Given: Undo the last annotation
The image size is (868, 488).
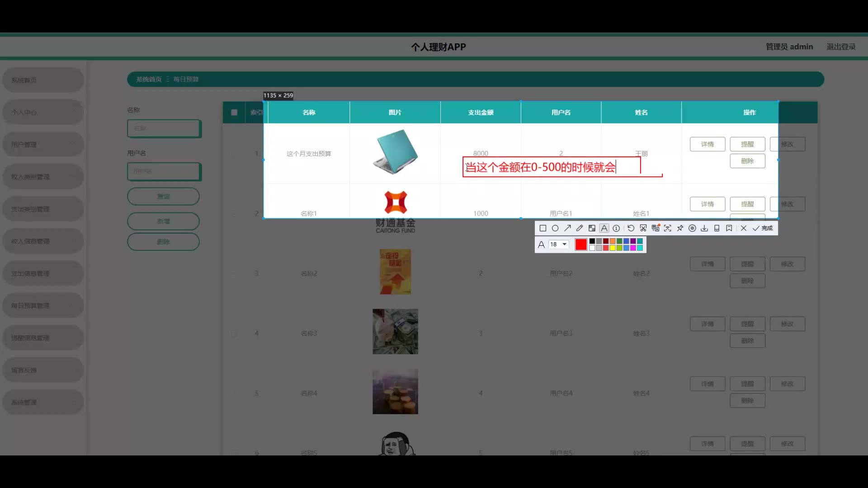Looking at the screenshot, I should pyautogui.click(x=631, y=228).
